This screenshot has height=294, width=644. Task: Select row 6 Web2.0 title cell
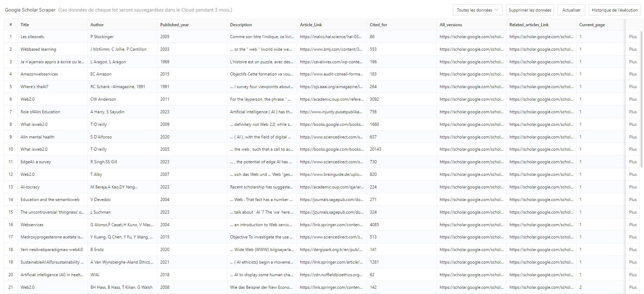point(52,99)
